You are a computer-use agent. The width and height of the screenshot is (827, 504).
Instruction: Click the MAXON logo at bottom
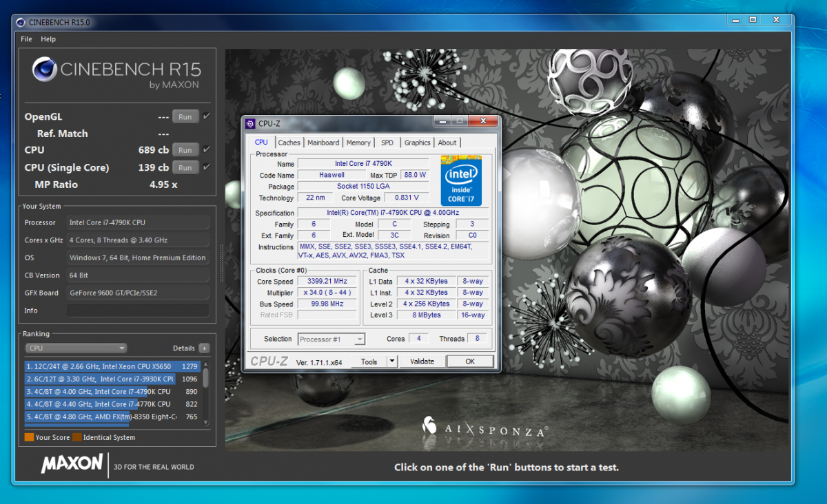[72, 464]
